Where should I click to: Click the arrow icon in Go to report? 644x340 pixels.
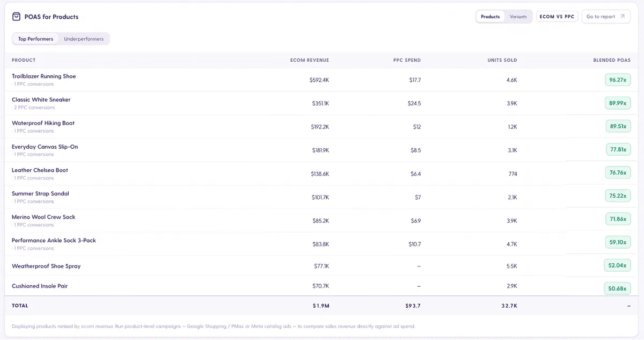(622, 17)
